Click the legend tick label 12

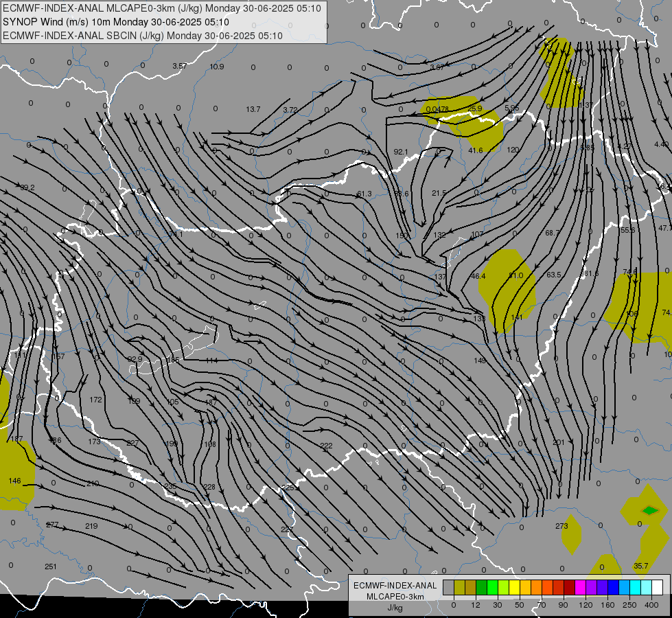475,605
